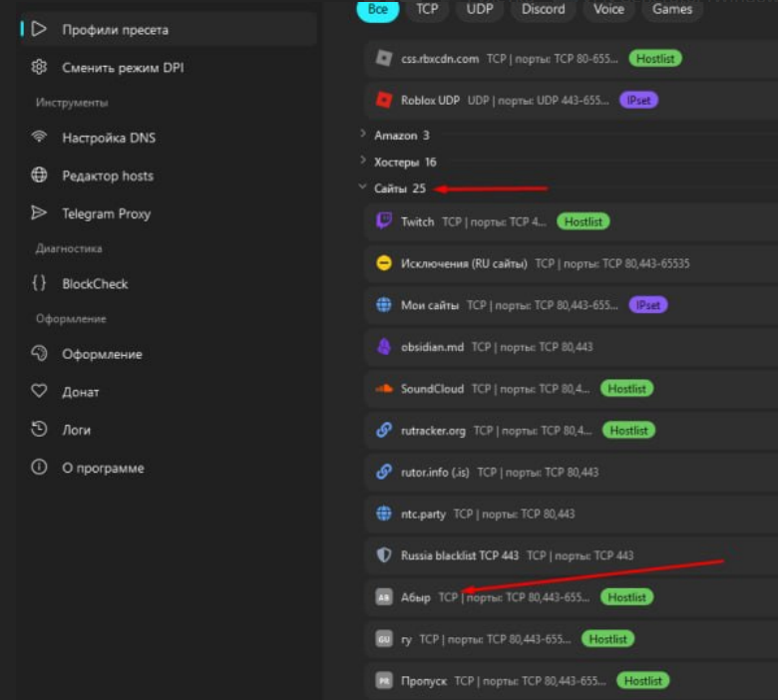This screenshot has width=778, height=700.
Task: Select the Исключения (RU сайты) entry
Action: tap(572, 263)
